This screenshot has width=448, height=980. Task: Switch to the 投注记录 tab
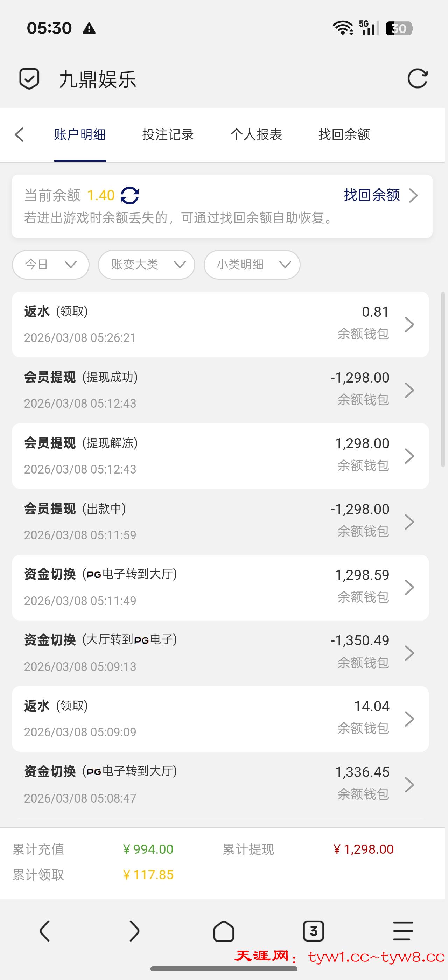click(168, 135)
